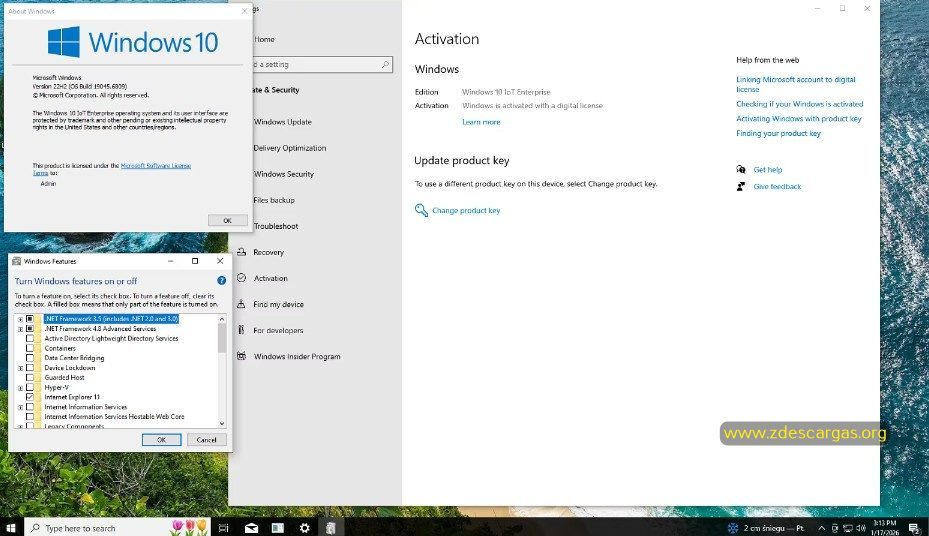Check Internet Information Services Hostable Web Core

click(30, 416)
